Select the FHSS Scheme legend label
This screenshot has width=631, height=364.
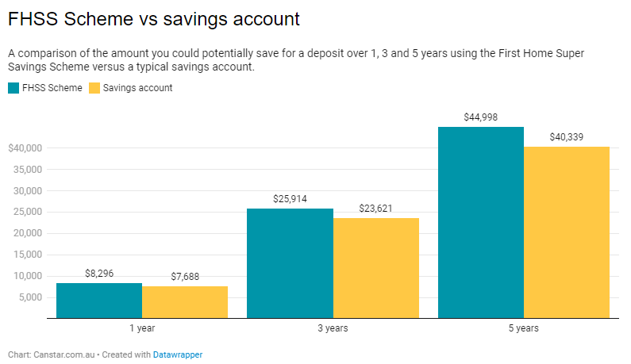click(52, 88)
